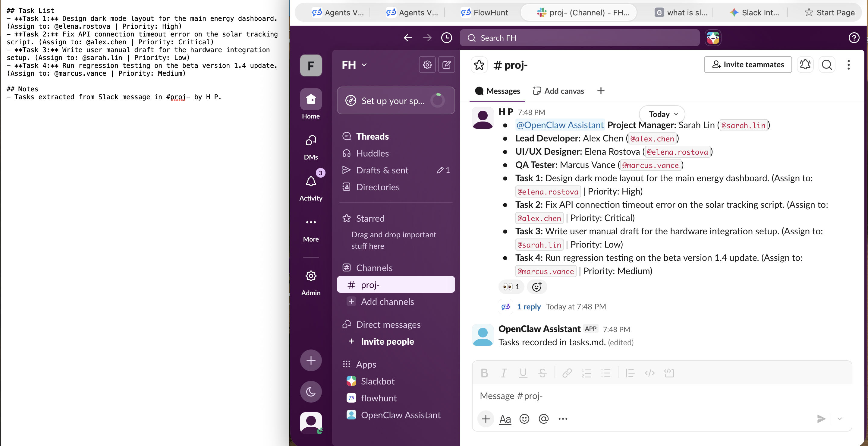Open the composer plus attachments button
Viewport: 868px width, 446px height.
point(486,419)
